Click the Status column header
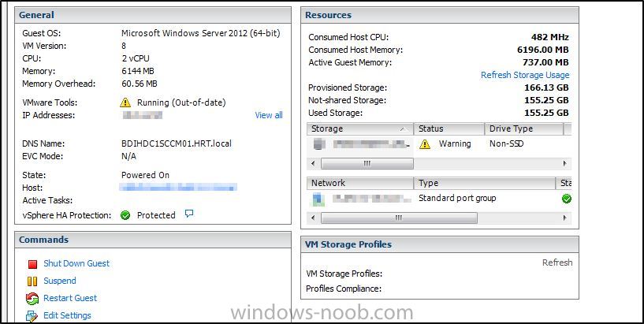Viewport: 644px width, 324px height. click(449, 129)
